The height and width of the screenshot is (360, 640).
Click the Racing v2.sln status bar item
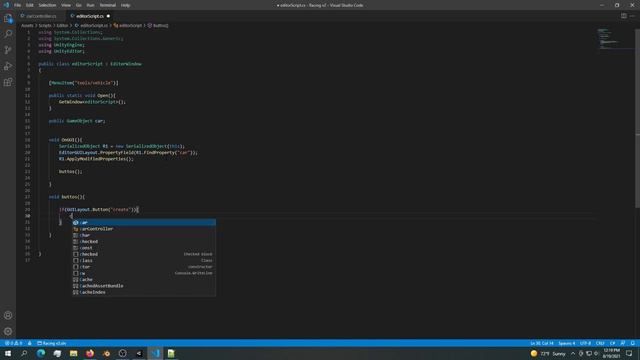(52, 343)
